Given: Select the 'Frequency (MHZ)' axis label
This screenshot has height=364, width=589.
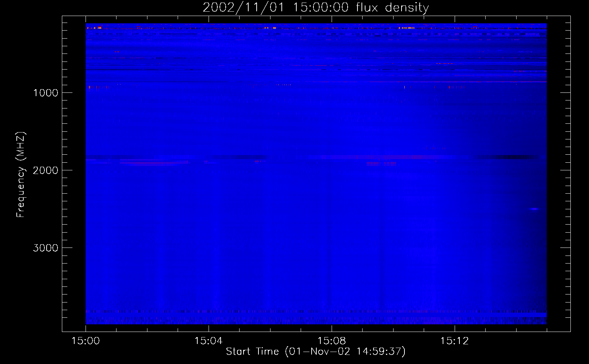Looking at the screenshot, I should 21,175.
